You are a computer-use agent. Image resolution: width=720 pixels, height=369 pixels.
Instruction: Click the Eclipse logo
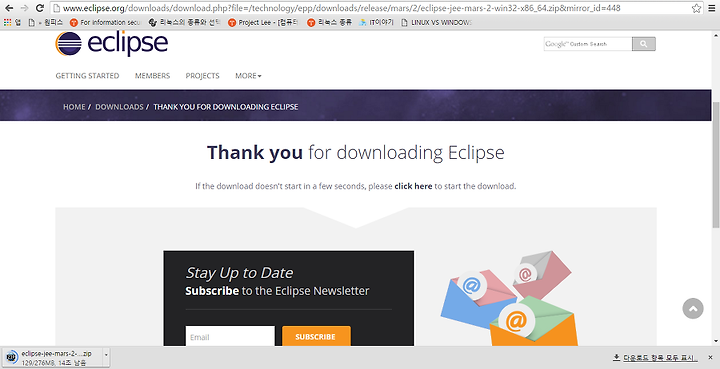pos(112,44)
